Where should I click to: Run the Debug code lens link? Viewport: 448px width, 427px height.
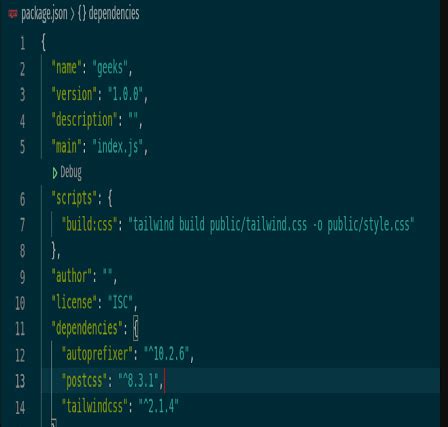[x=71, y=173]
